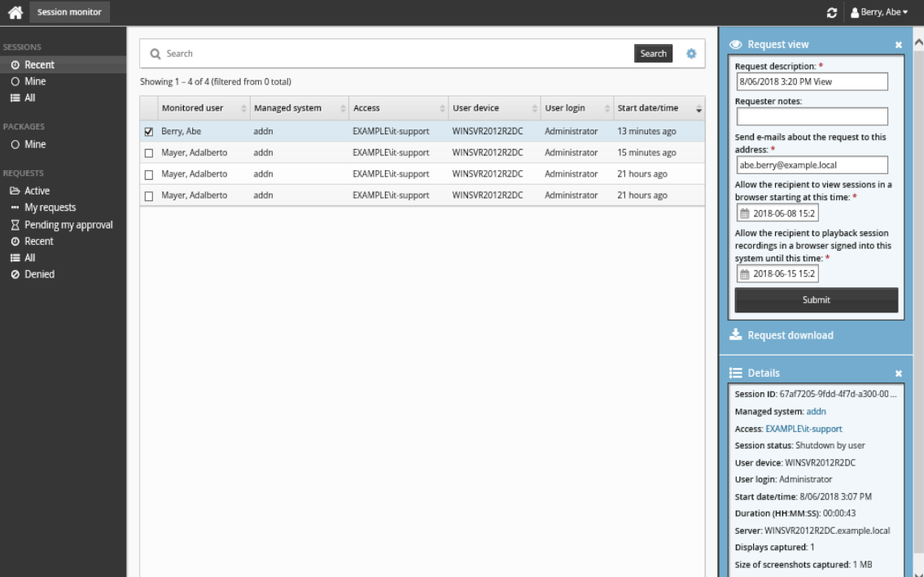
Task: Close the Request view panel
Action: click(x=899, y=45)
